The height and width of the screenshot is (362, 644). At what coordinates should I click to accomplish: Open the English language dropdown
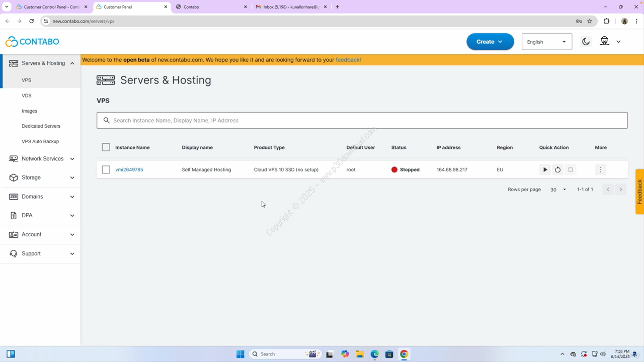point(546,42)
